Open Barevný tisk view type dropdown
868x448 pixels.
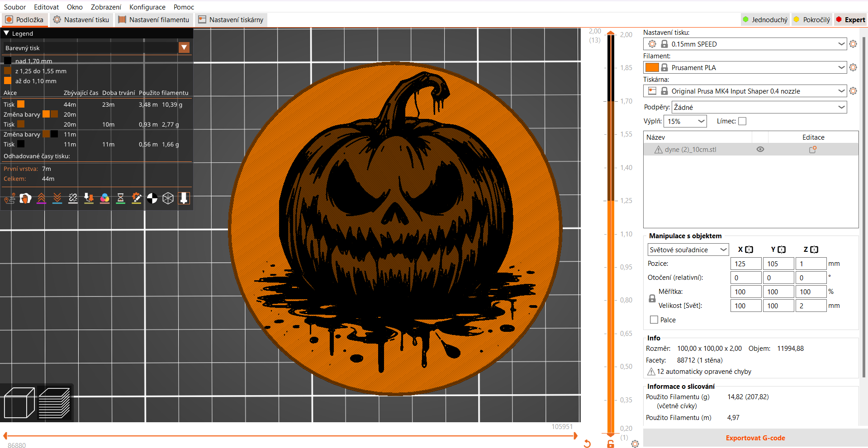tap(184, 47)
